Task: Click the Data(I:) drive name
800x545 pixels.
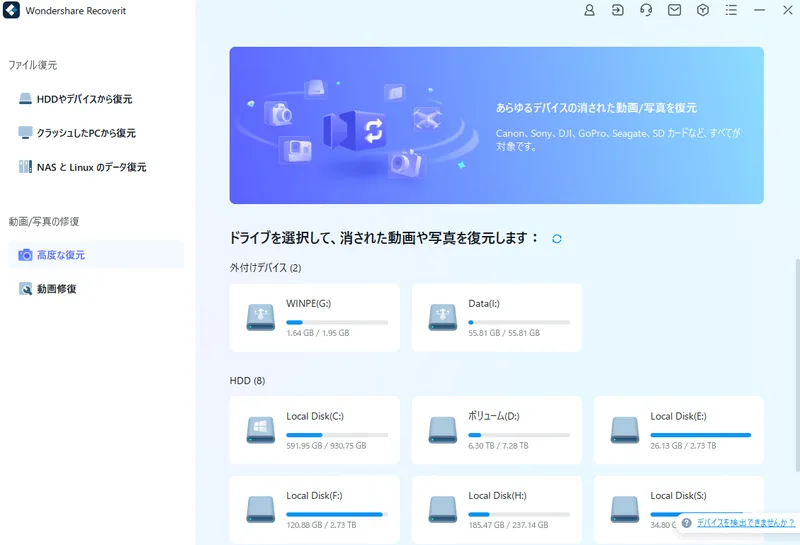Action: point(484,304)
